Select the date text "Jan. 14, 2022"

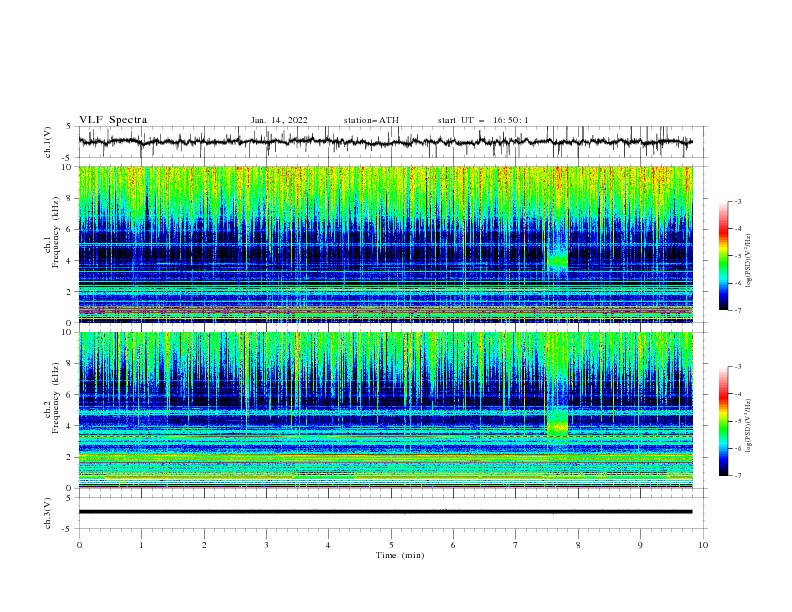pos(279,120)
